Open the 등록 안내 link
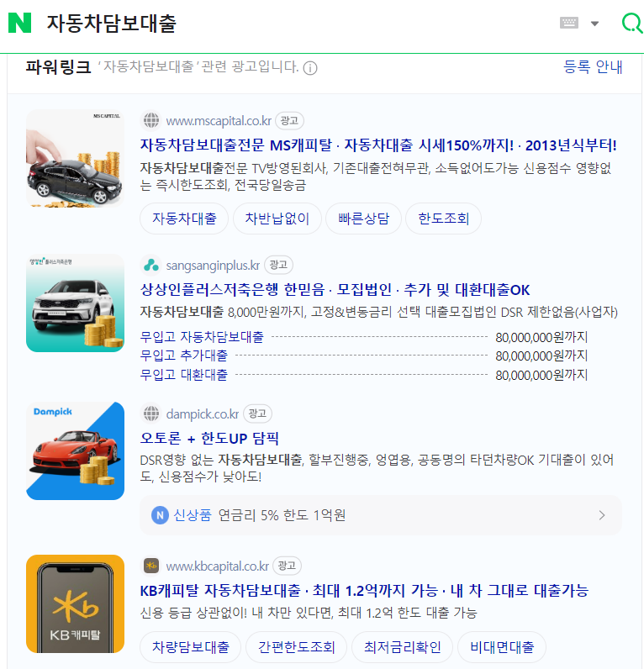 593,67
